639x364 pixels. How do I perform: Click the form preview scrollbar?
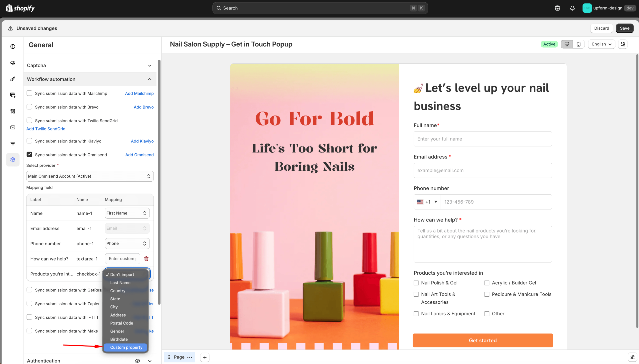pos(637,191)
